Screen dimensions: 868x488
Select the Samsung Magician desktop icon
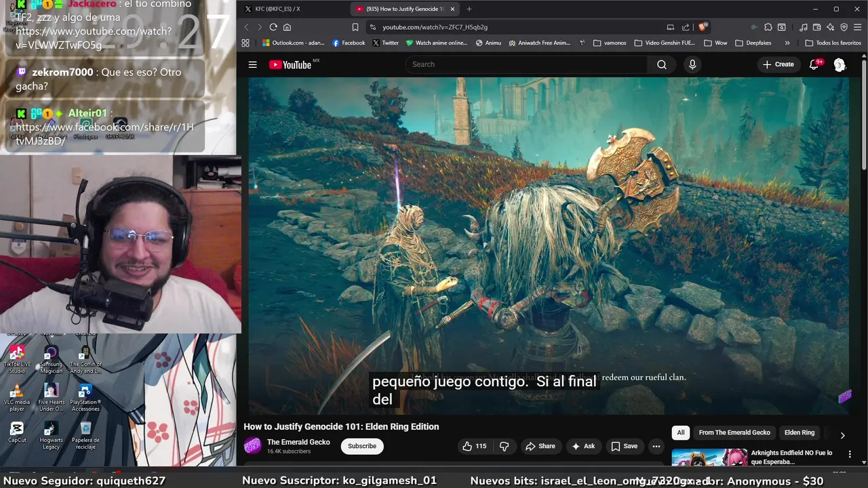tap(51, 359)
